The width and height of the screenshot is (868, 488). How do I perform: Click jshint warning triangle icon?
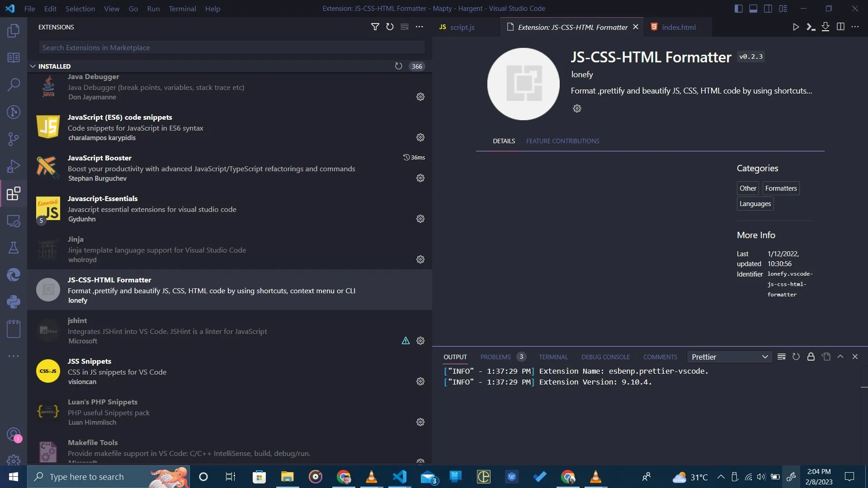(406, 341)
